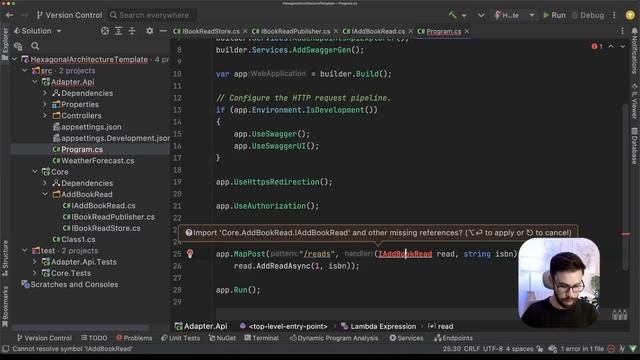Click the Search everywhere field
This screenshot has width=640, height=360.
pos(152,15)
